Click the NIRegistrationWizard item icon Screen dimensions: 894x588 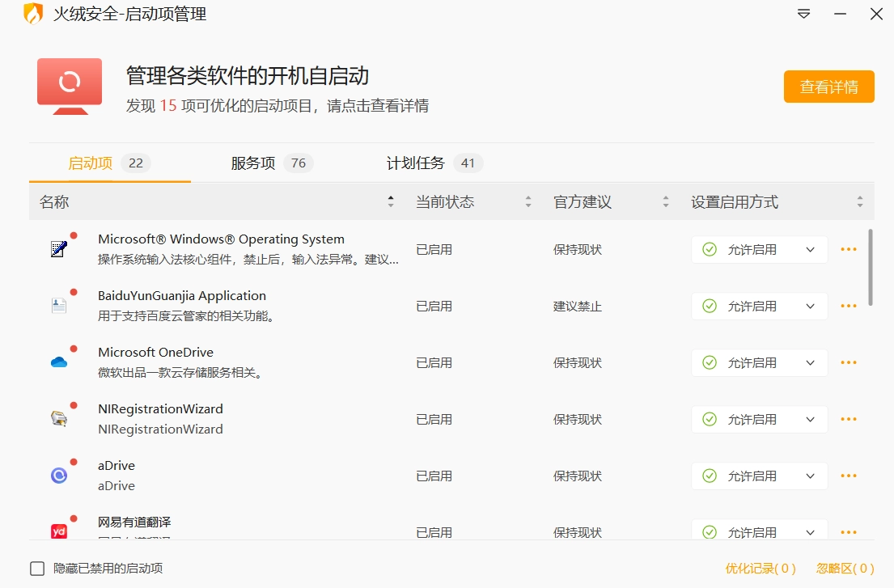click(57, 419)
